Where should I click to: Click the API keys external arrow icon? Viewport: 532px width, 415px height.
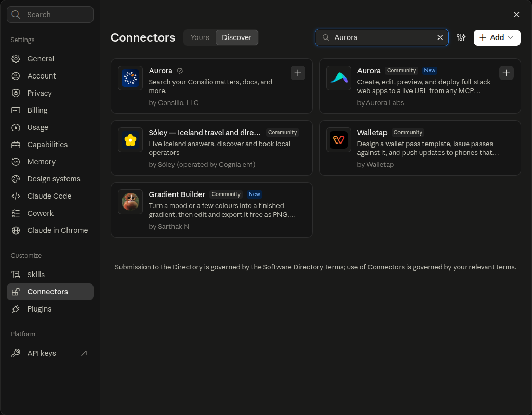click(x=84, y=353)
